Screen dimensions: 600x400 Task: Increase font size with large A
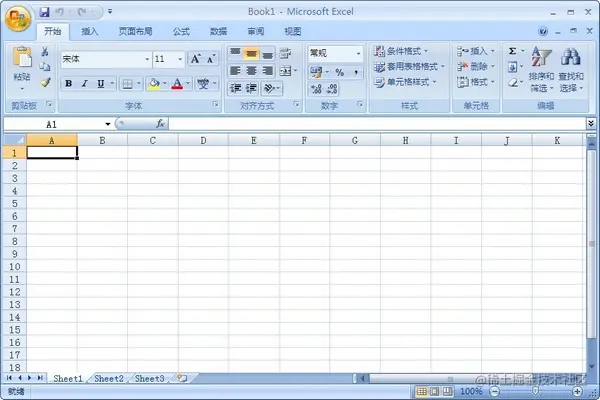(x=196, y=59)
